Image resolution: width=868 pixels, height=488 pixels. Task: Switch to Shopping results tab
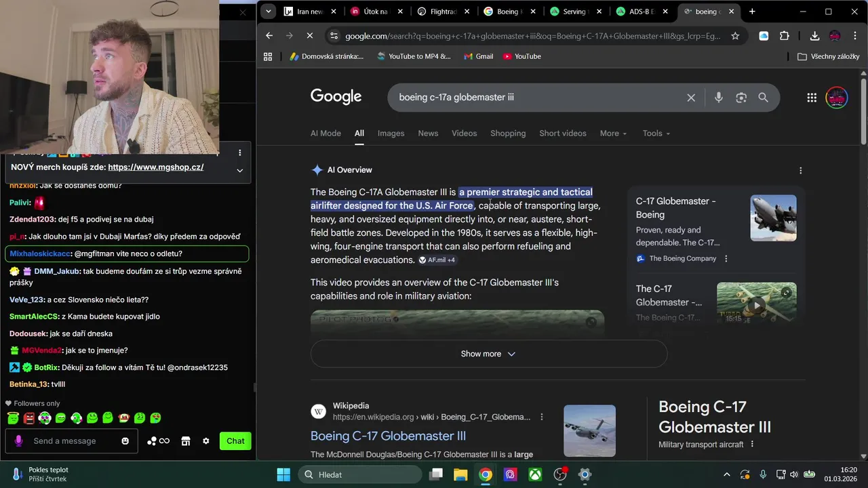[x=508, y=134]
